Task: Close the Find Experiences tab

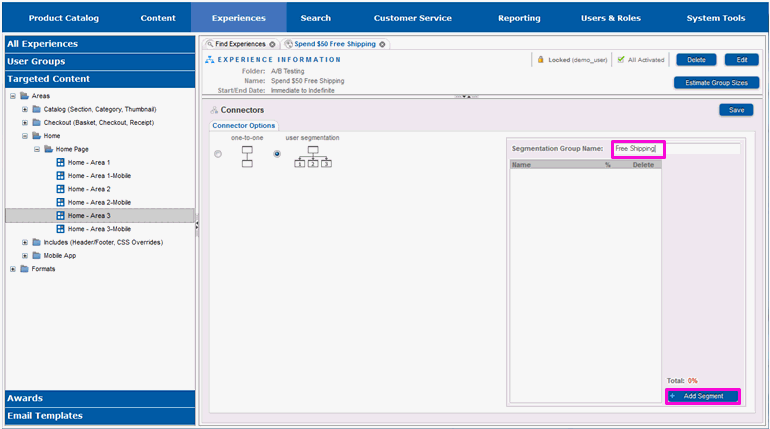Action: pos(272,44)
